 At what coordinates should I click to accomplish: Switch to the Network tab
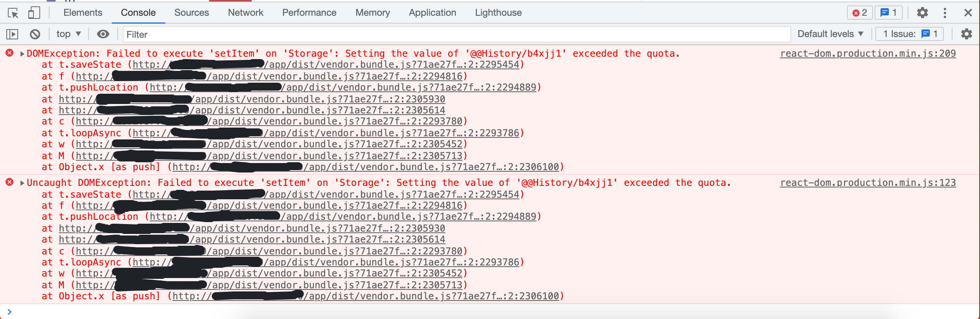pos(245,13)
